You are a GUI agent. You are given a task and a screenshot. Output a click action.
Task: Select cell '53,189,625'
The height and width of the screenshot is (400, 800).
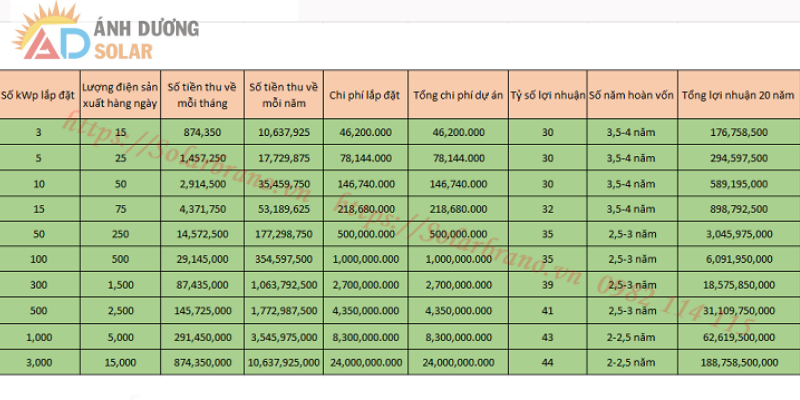[x=284, y=209]
